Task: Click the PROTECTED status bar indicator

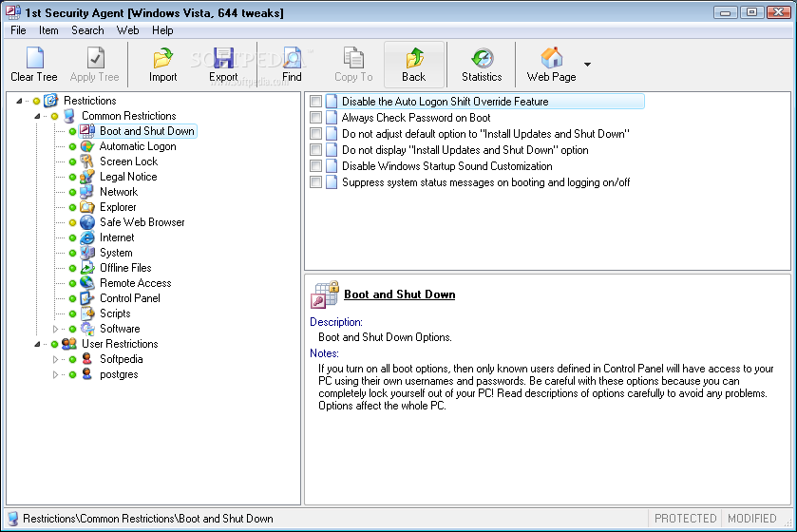Action: (685, 519)
